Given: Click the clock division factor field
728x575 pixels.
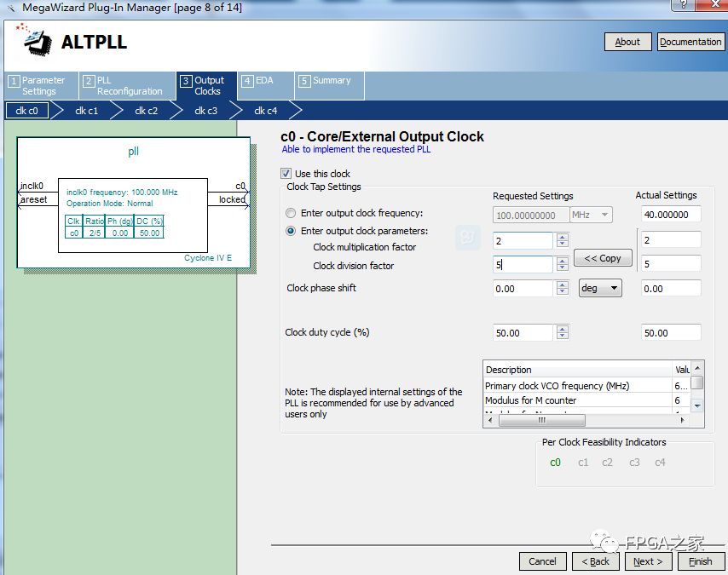Looking at the screenshot, I should point(523,265).
